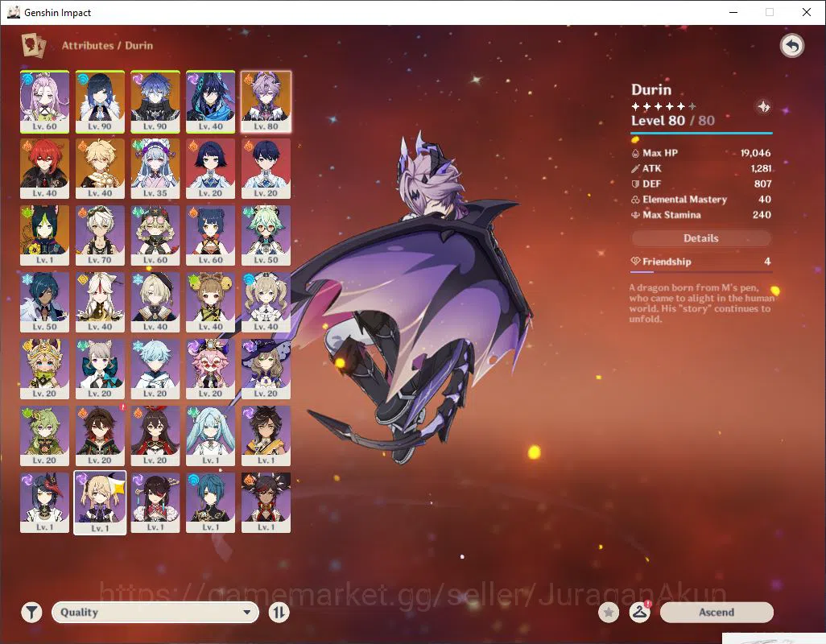Select the white-haired Pyro character Lv. 70
This screenshot has height=644, width=826.
(100, 235)
